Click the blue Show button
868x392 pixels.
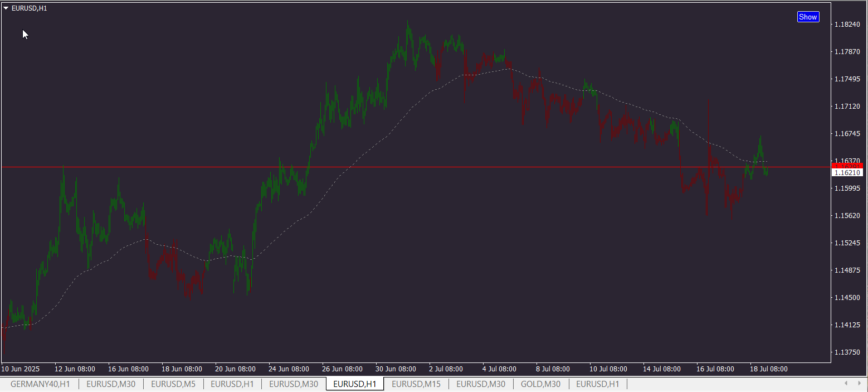coord(808,17)
